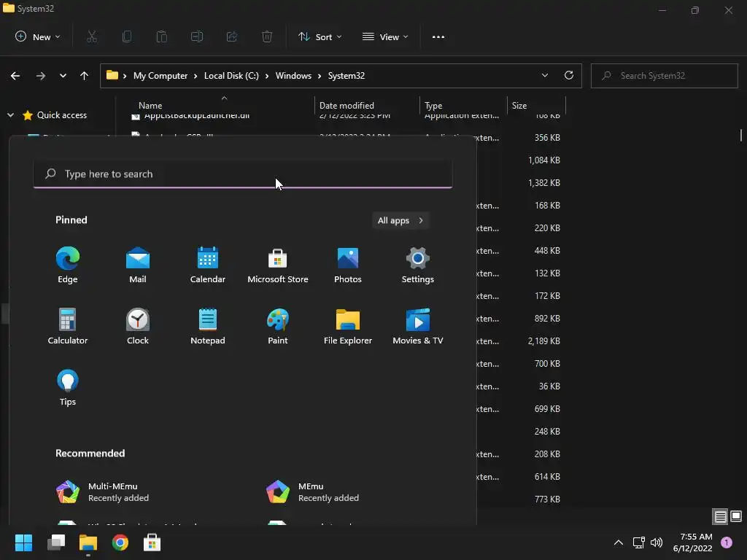Click the Copy icon in Explorer toolbar

click(x=127, y=36)
